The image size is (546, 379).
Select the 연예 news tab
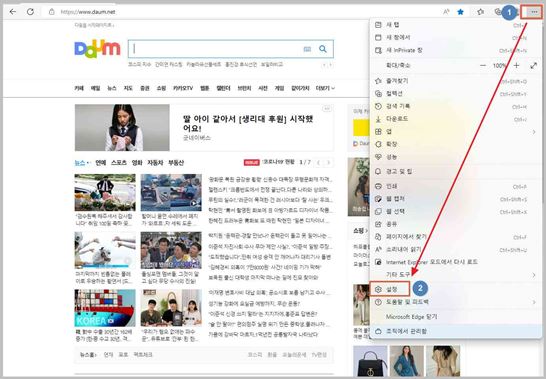tap(101, 163)
